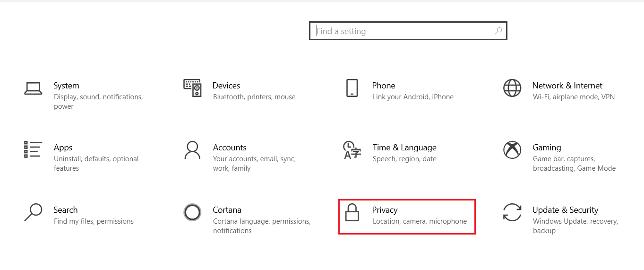The width and height of the screenshot is (644, 270).
Task: Click the Privacy padlock icon
Action: tap(352, 212)
